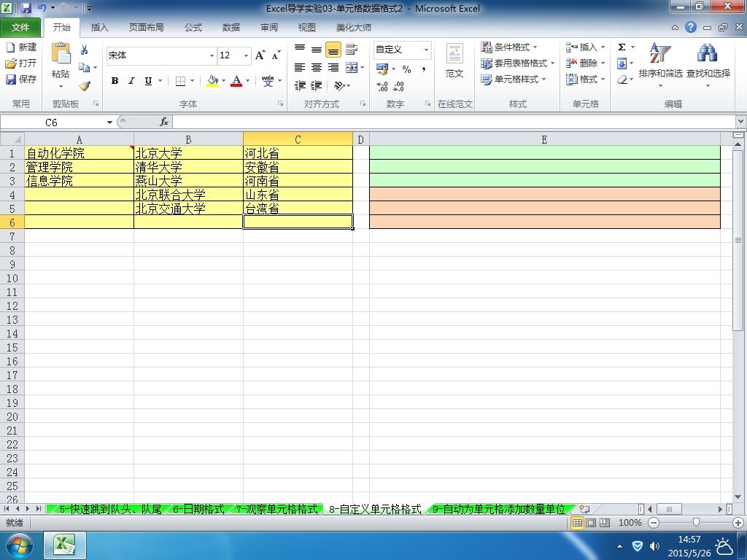Click decrease indent icon
Screen dimensions: 747x560
pyautogui.click(x=300, y=86)
